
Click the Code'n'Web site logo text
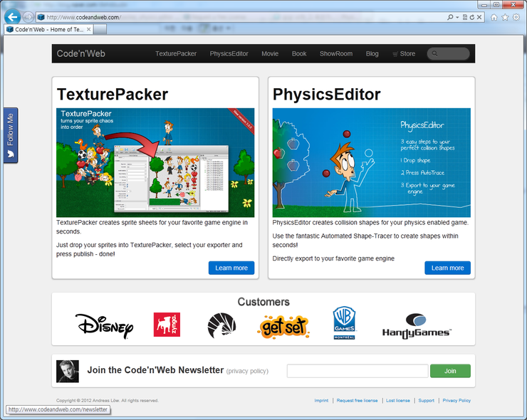(80, 53)
